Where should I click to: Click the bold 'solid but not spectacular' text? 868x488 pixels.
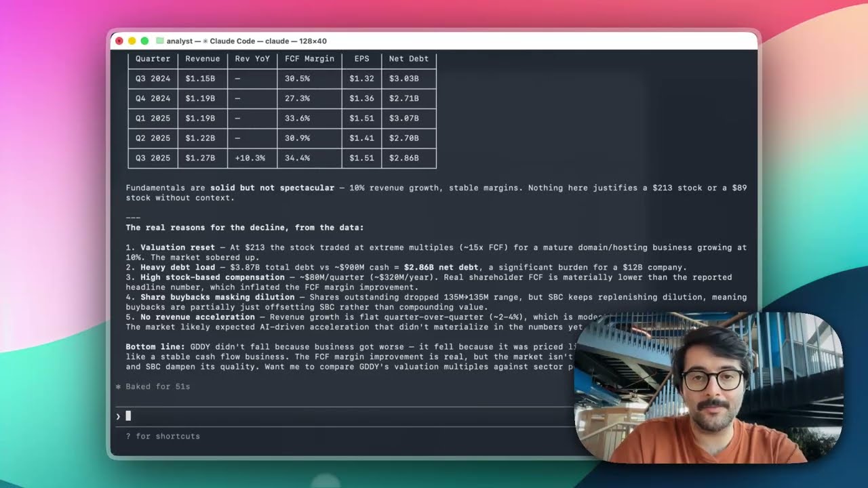click(272, 188)
